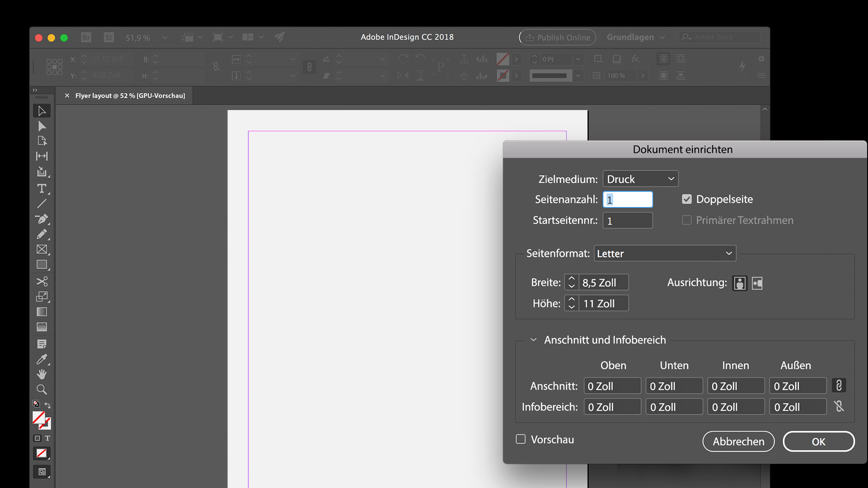Switch to the Flyer layout document tab

[130, 95]
